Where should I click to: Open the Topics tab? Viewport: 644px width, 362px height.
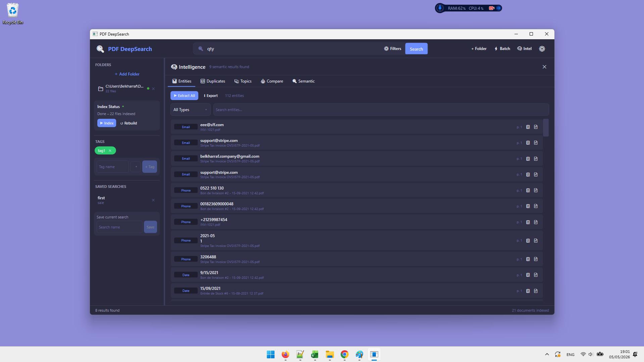click(243, 81)
